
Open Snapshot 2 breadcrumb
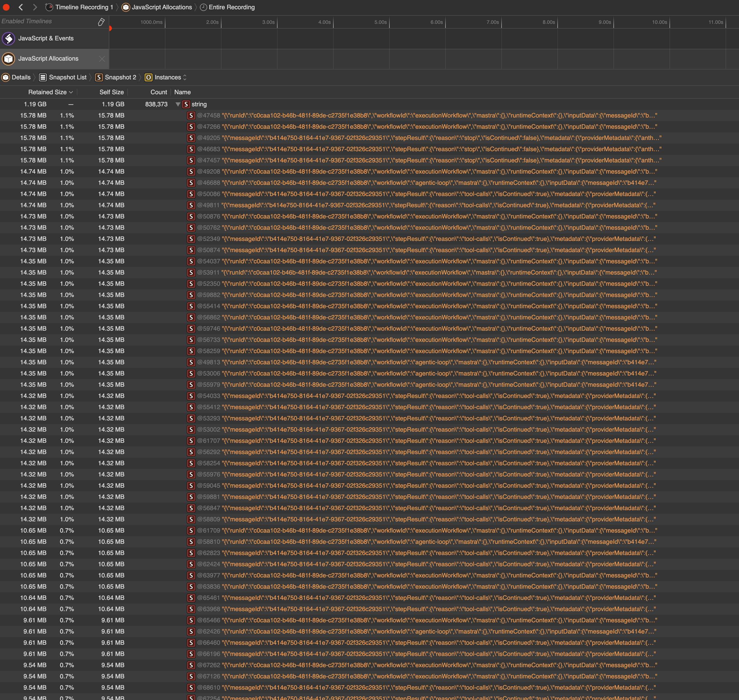120,77
